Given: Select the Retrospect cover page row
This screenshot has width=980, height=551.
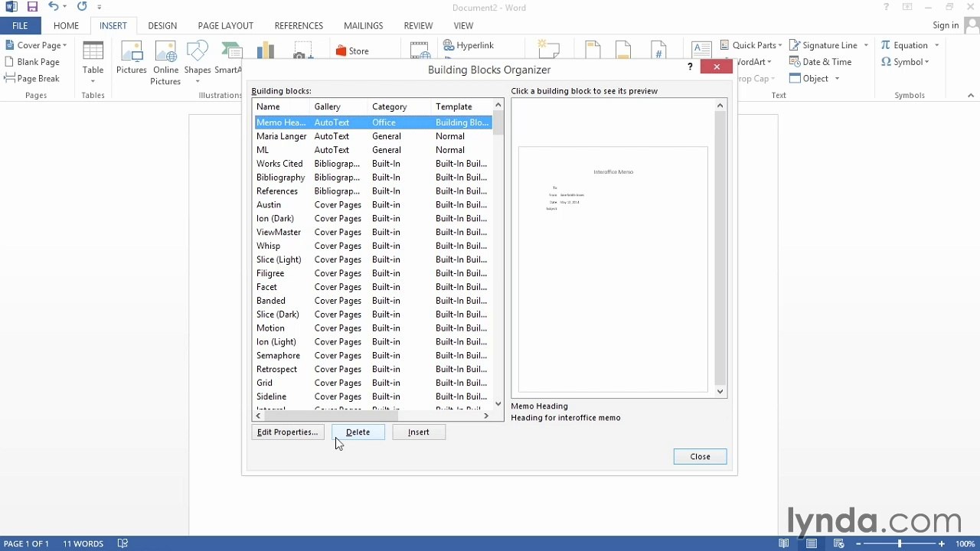Looking at the screenshot, I should pos(373,370).
